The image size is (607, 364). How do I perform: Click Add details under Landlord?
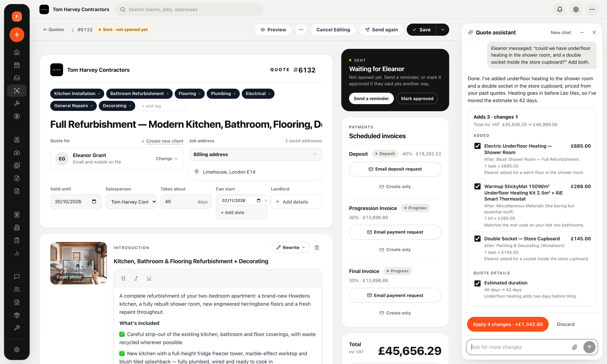(x=296, y=202)
